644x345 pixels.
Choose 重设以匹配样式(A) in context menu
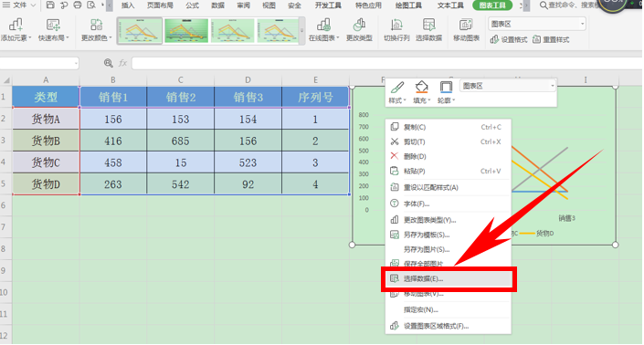449,187
